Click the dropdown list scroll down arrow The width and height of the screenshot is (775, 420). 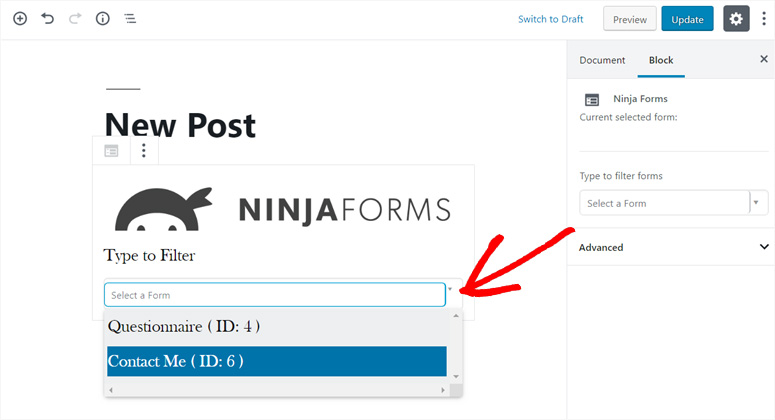coord(456,377)
